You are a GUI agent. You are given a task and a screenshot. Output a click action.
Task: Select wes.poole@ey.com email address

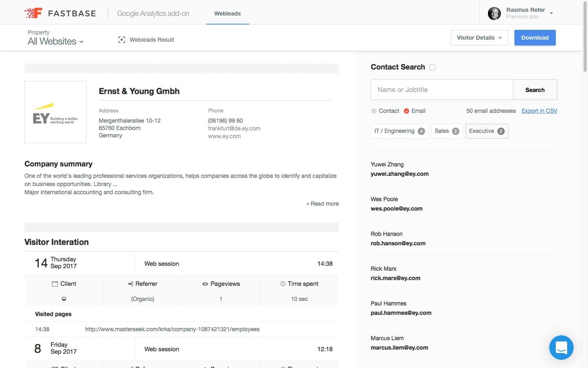pyautogui.click(x=396, y=209)
